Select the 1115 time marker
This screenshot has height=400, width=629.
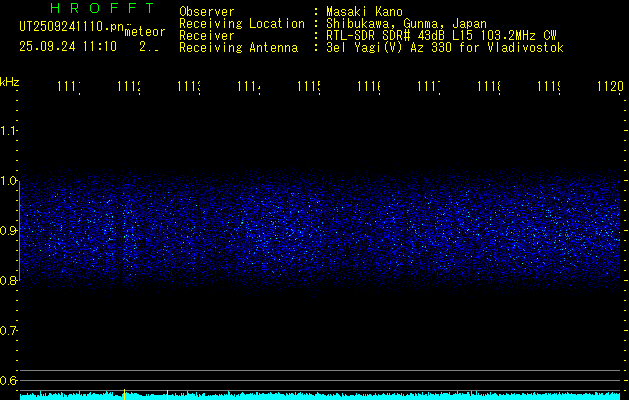[309, 86]
